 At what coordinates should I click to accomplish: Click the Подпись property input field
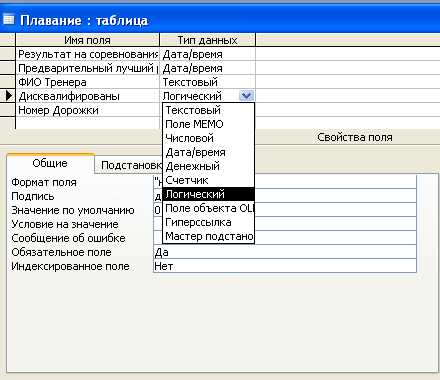(x=285, y=196)
